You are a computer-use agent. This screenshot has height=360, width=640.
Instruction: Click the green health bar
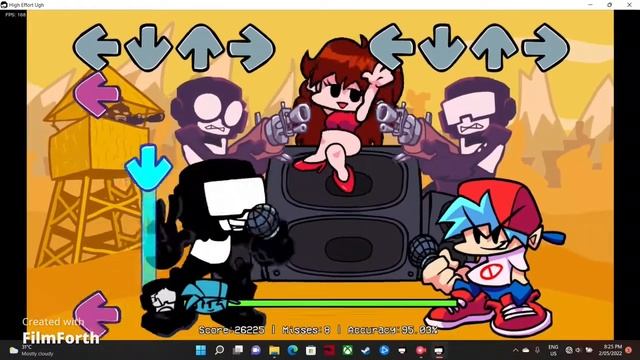point(343,303)
